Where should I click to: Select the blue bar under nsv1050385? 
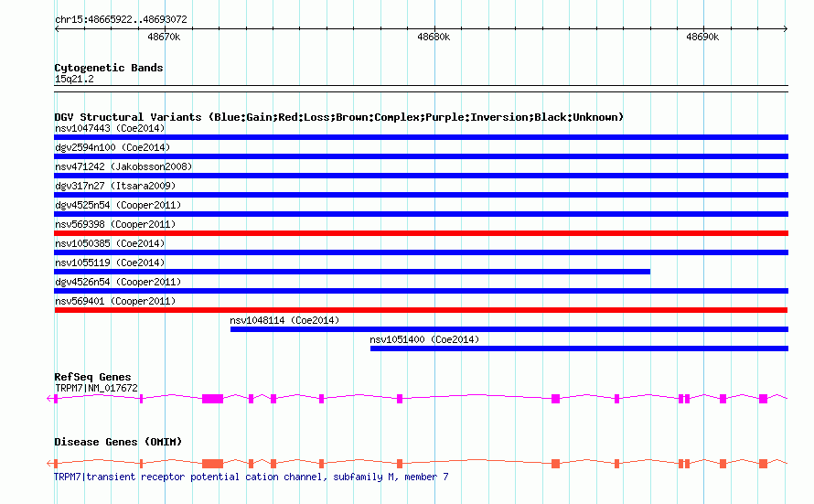pyautogui.click(x=421, y=252)
